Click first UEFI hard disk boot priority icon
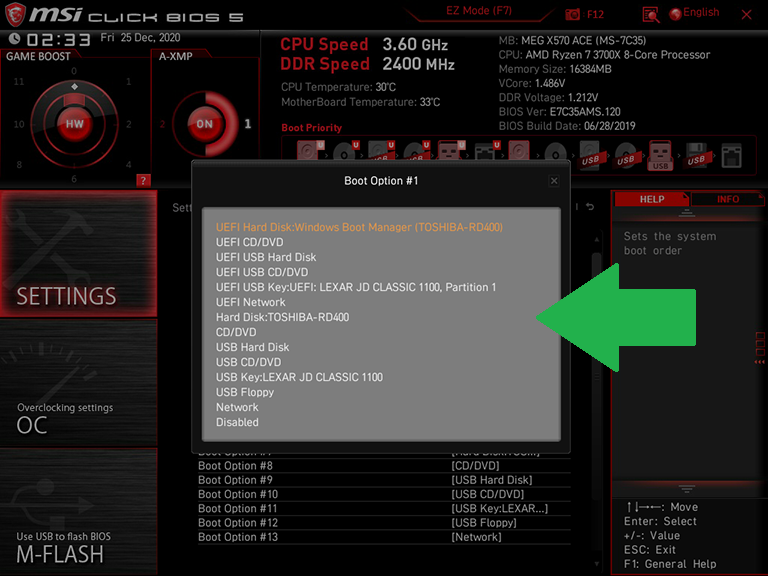Image resolution: width=768 pixels, height=576 pixels. pyautogui.click(x=310, y=150)
